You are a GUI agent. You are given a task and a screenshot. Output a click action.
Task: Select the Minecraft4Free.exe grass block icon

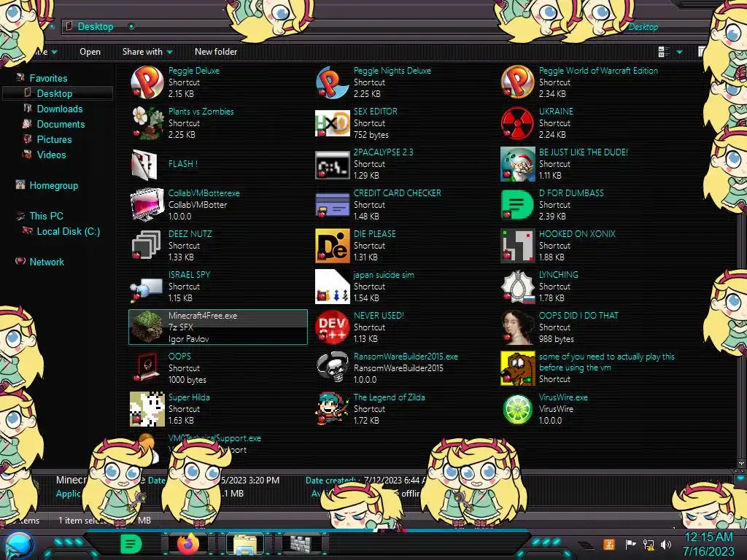(147, 327)
